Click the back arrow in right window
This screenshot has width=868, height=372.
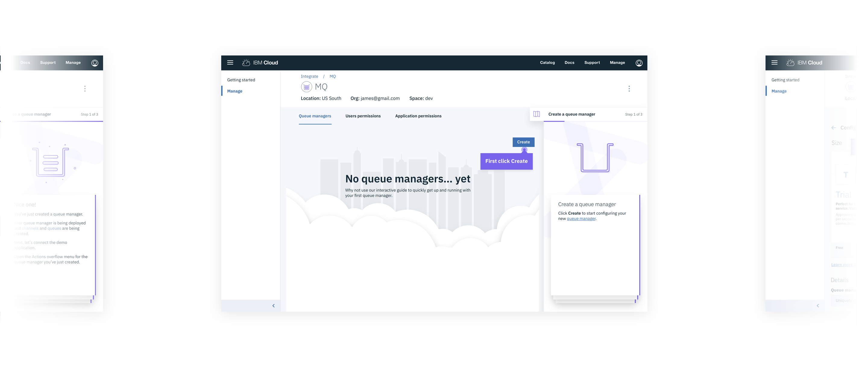[834, 128]
